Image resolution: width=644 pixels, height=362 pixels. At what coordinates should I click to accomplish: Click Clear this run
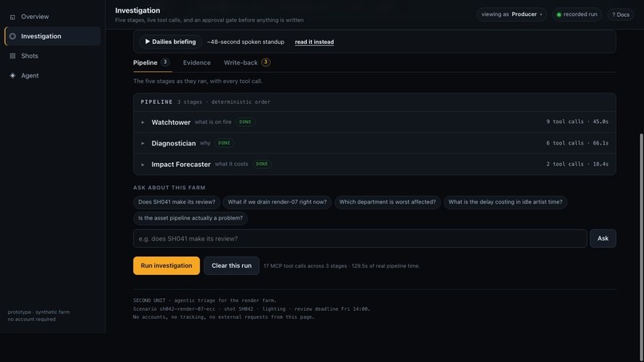click(231, 265)
